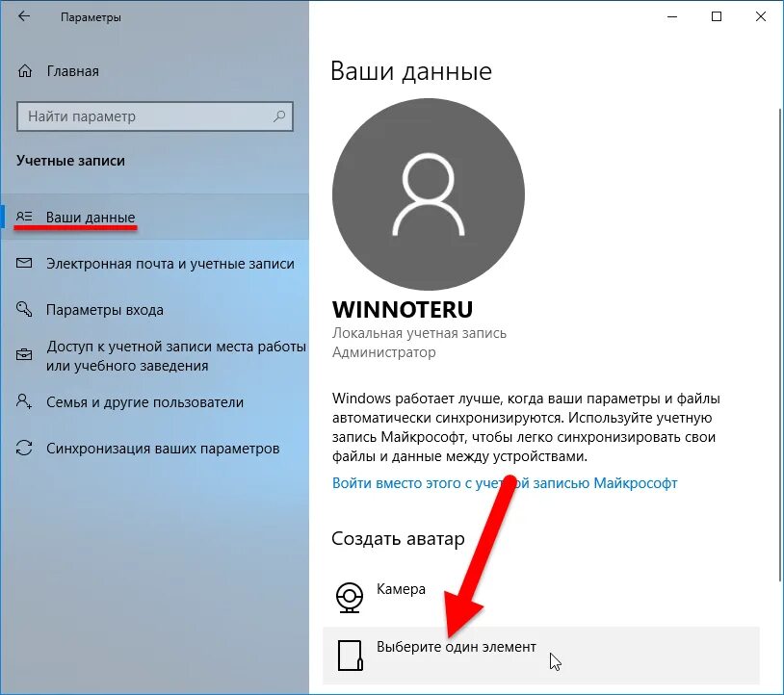784x695 pixels.
Task: Click the search magnifier icon in Найти параметр
Action: click(279, 116)
